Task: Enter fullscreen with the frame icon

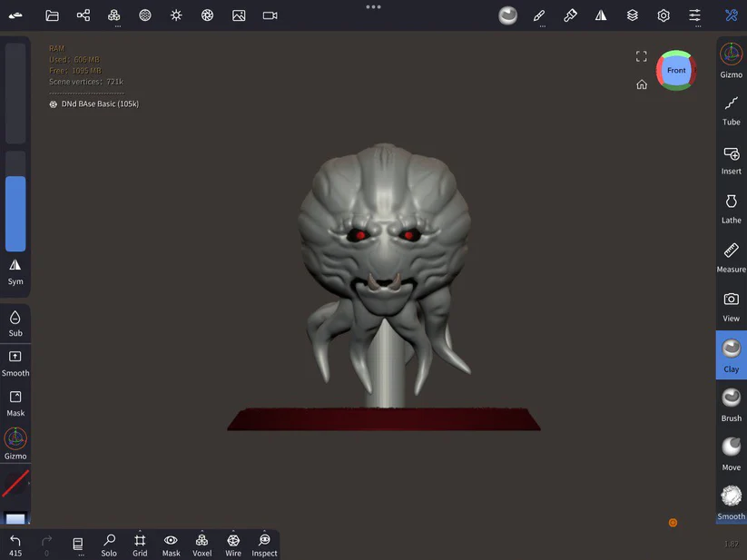Action: [642, 56]
